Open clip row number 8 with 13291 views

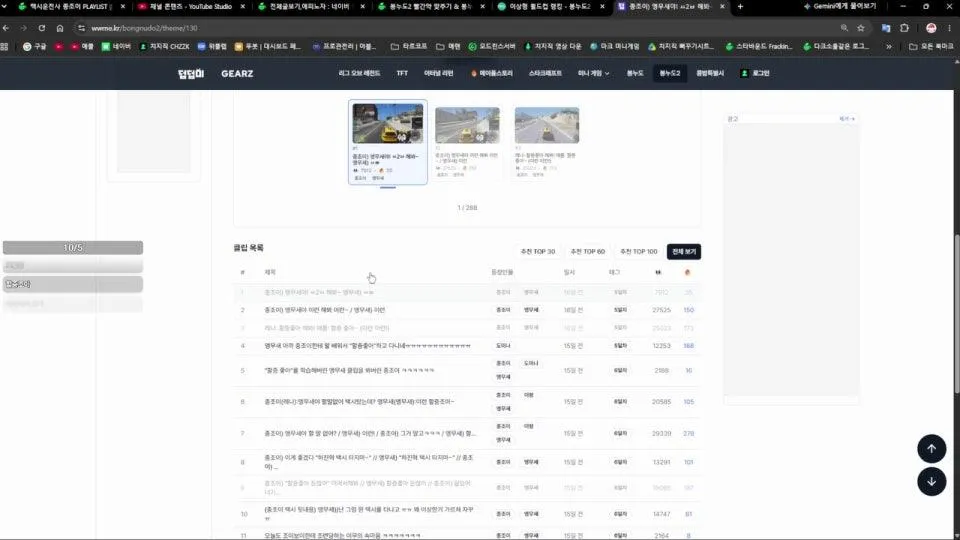(x=467, y=462)
